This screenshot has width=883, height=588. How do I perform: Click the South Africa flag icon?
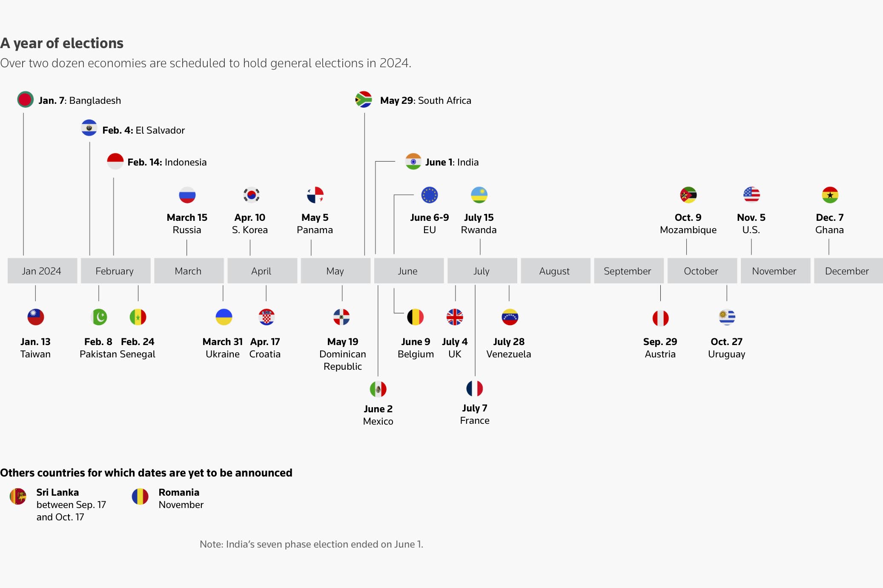[364, 100]
